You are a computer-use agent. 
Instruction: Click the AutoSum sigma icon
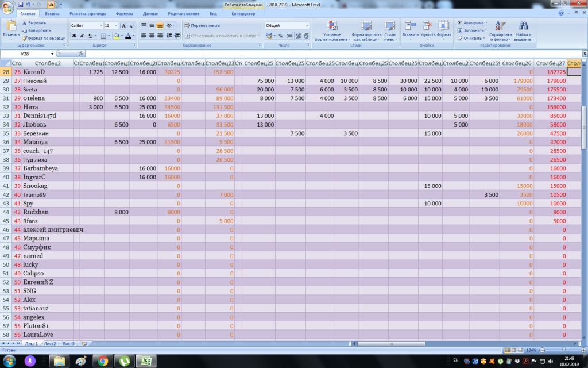point(460,22)
